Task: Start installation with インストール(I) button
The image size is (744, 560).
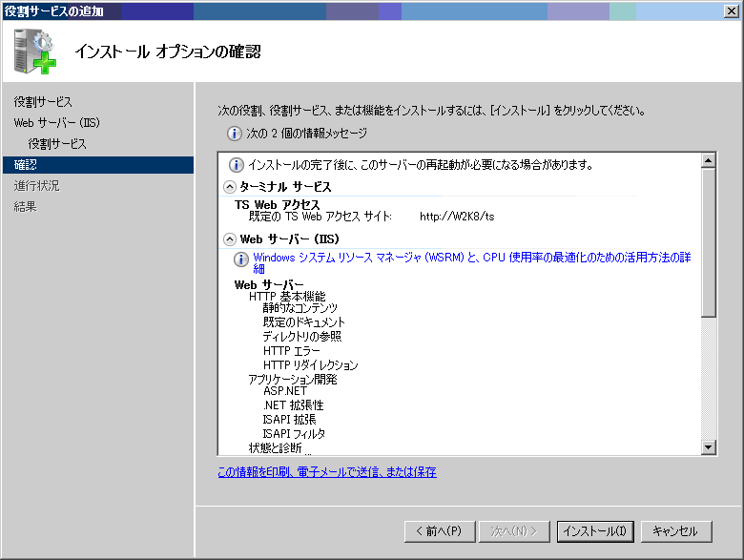Action: (x=595, y=531)
